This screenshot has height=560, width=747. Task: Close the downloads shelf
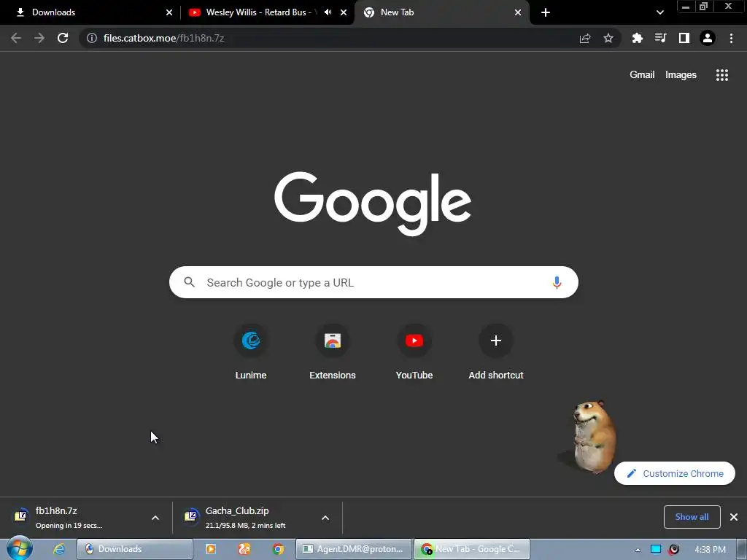click(734, 517)
